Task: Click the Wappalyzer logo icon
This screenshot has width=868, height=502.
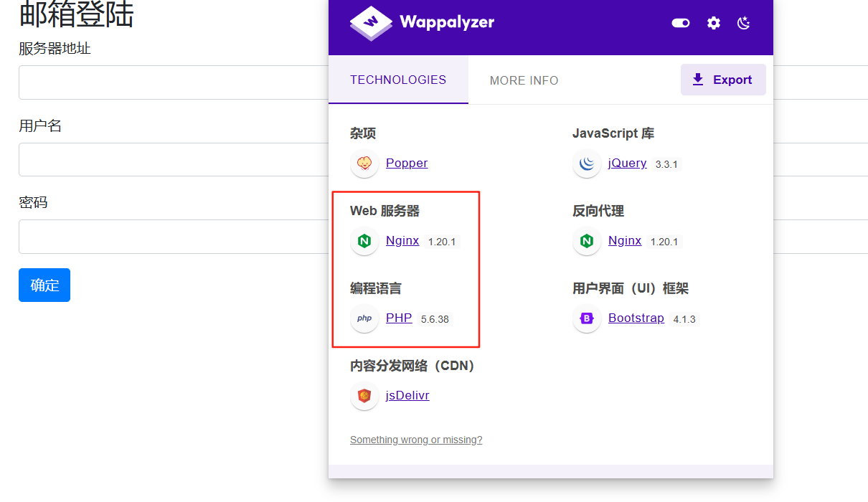Action: 371,22
